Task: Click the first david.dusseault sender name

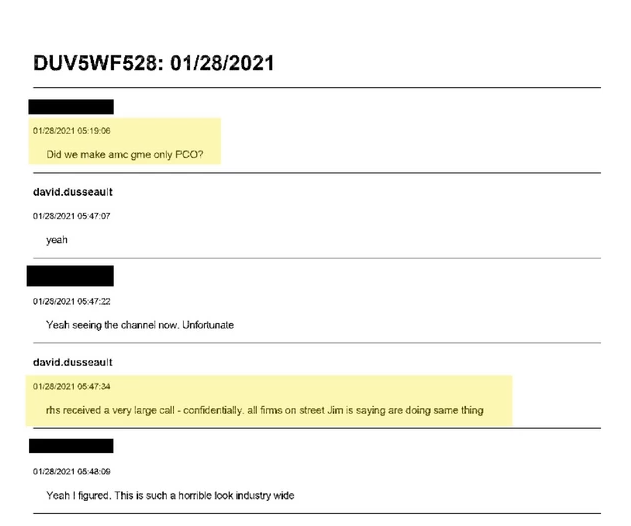Action: pyautogui.click(x=72, y=192)
